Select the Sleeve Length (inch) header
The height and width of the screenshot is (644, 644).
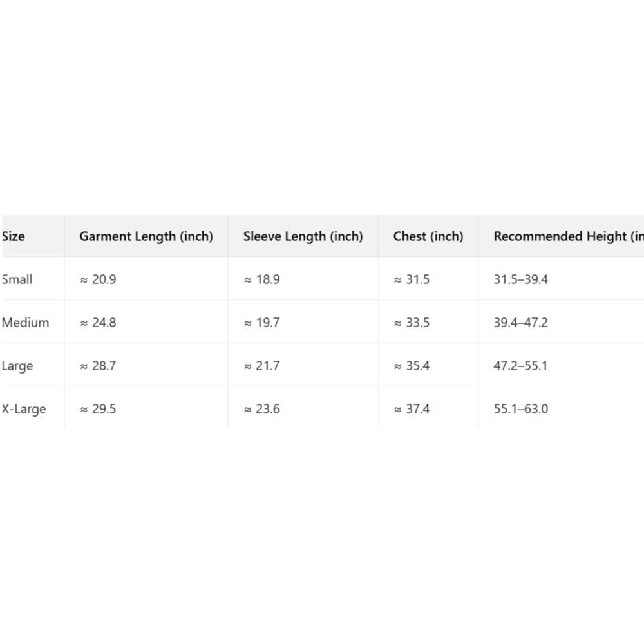pyautogui.click(x=303, y=236)
